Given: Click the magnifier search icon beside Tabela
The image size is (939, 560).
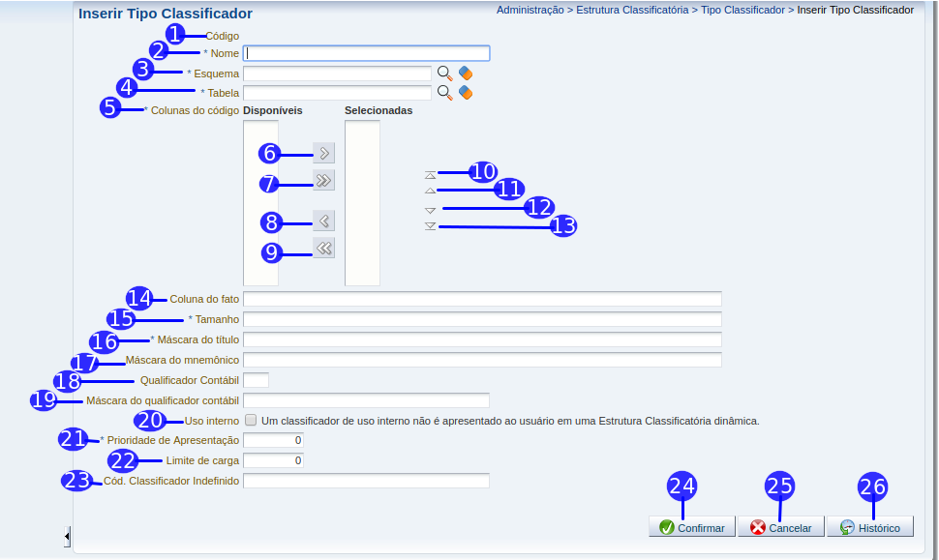Looking at the screenshot, I should pyautogui.click(x=444, y=93).
